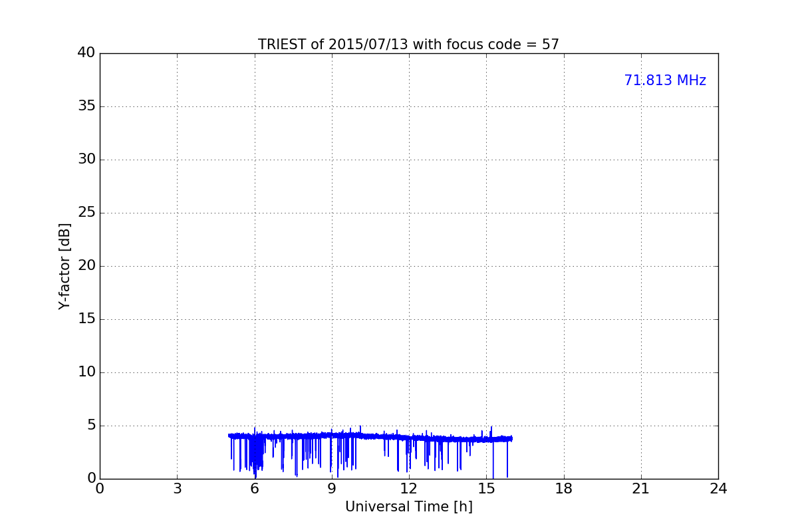Click the 'Universal Time [h]' axis label
Image resolution: width=798 pixels, height=532 pixels.
click(408, 507)
